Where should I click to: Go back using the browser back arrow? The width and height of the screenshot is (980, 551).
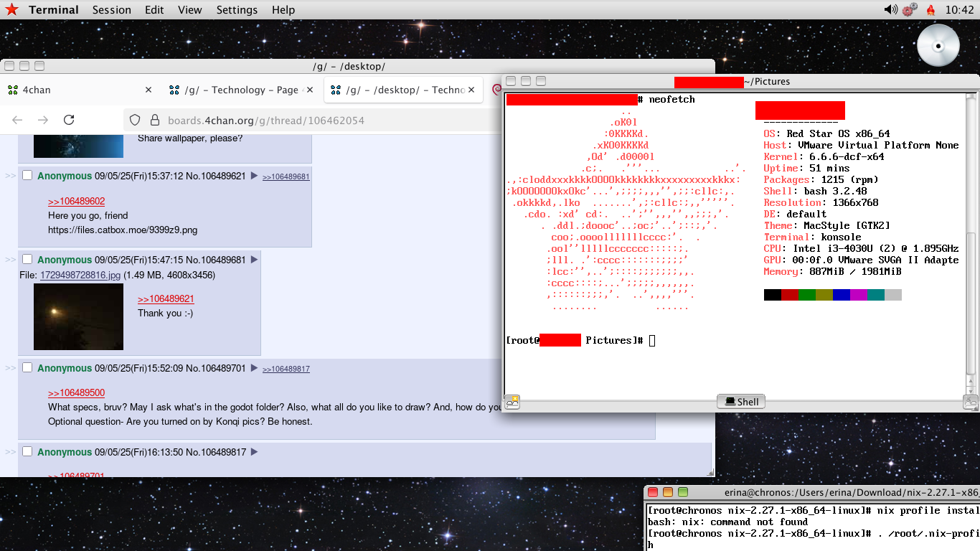(x=17, y=120)
